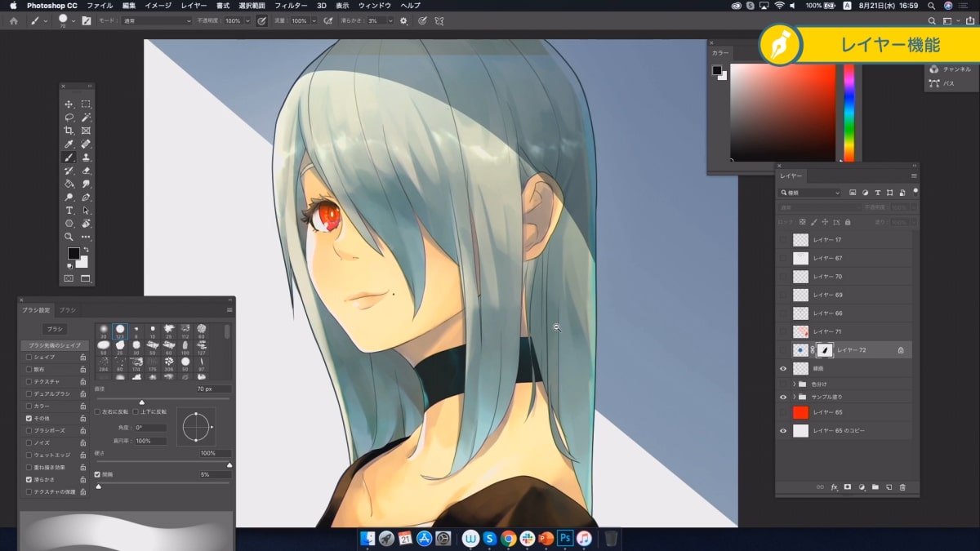The image size is (980, 551).
Task: Uncheck the 滑らかさ brush setting
Action: 29,480
